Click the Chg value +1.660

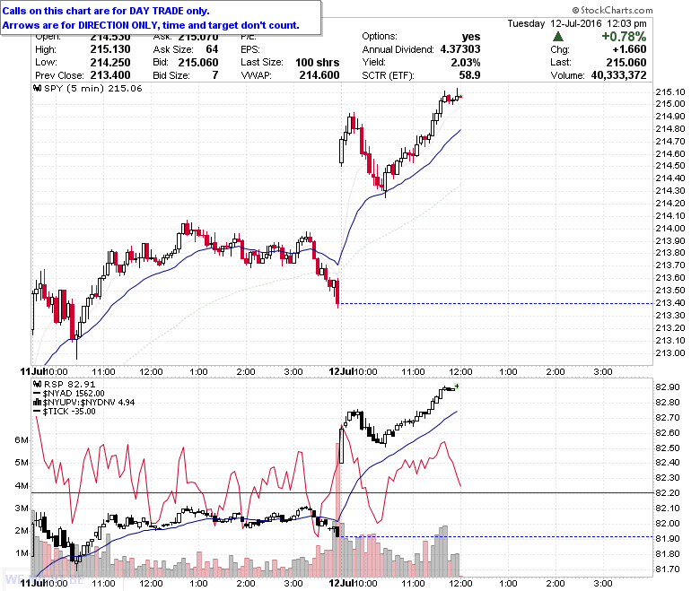629,49
